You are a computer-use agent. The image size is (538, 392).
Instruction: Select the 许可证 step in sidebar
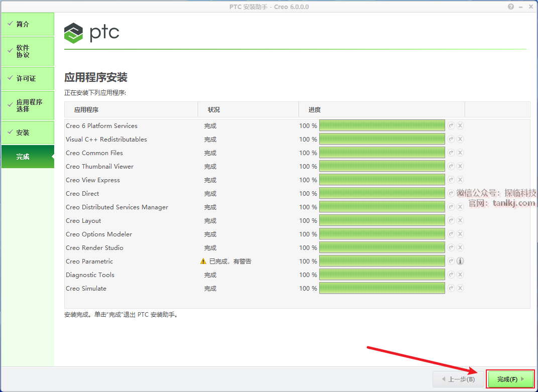tap(28, 78)
